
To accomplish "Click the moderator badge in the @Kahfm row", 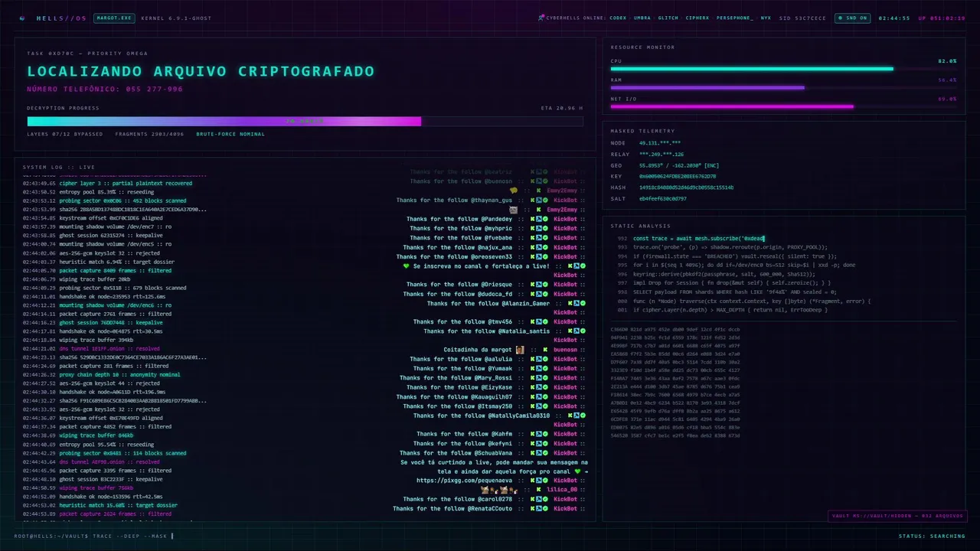I will click(x=539, y=434).
